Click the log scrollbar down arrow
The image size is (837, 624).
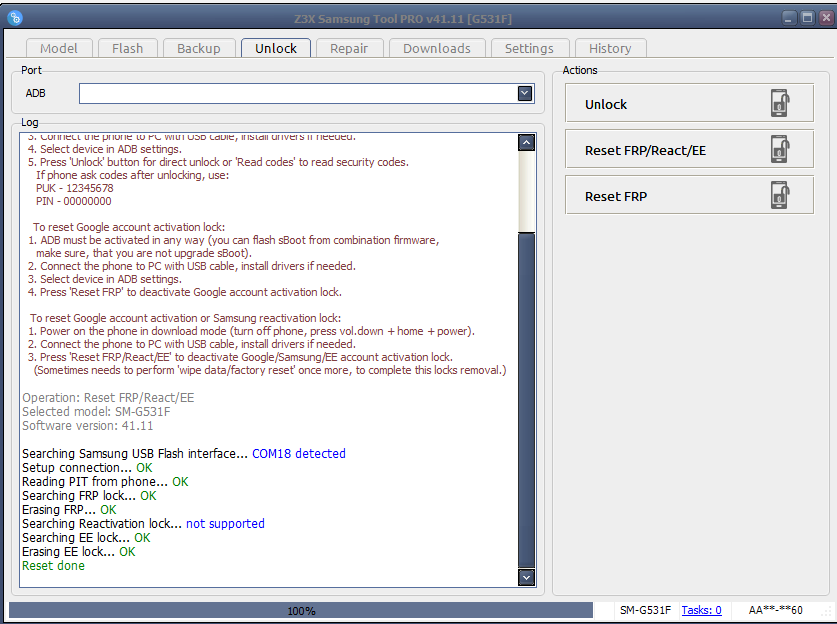click(526, 577)
